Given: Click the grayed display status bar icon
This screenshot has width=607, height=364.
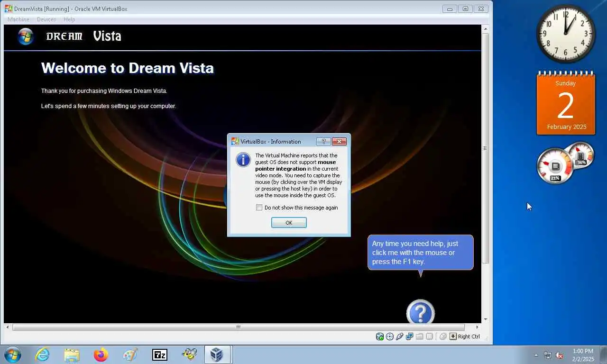Looking at the screenshot, I should (429, 337).
